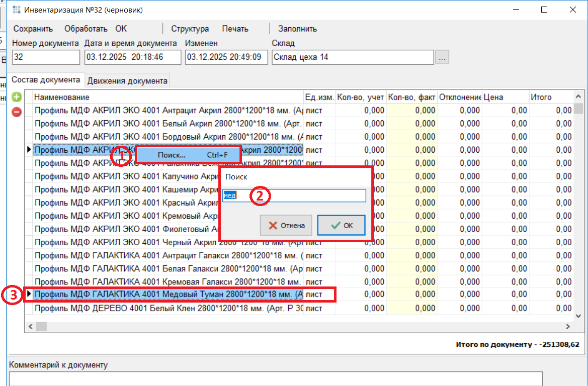The height and width of the screenshot is (386, 588).
Task: Click Заполнить in the toolbar
Action: [298, 29]
